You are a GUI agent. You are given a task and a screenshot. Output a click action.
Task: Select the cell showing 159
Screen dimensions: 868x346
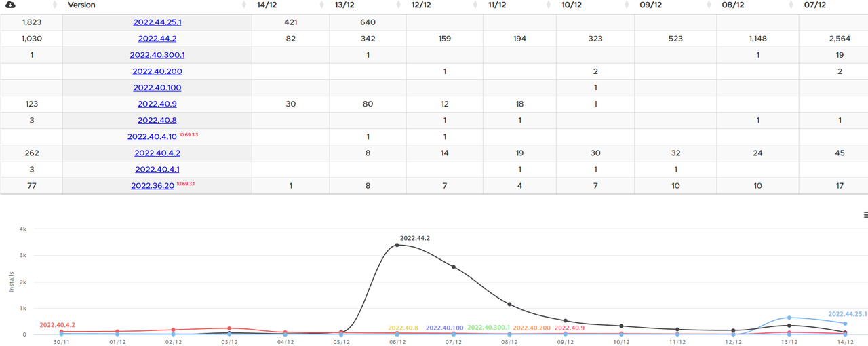tap(445, 39)
